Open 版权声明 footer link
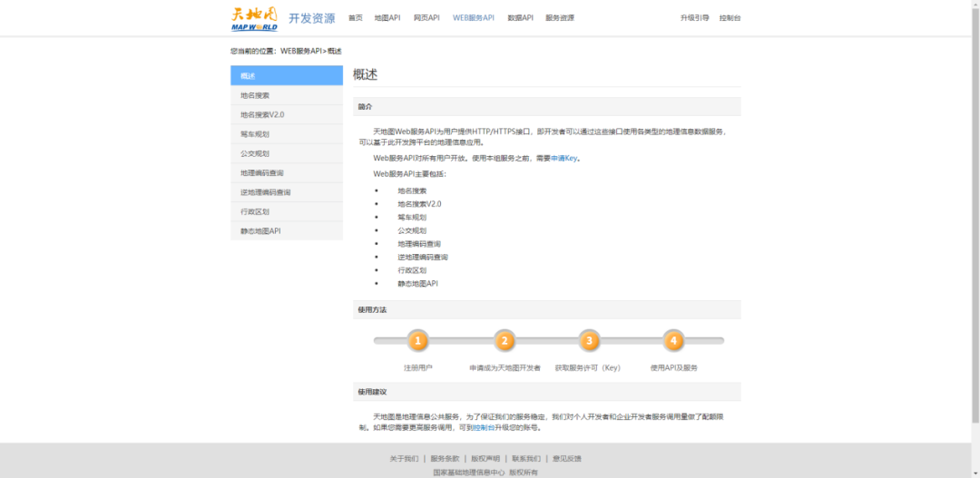Viewport: 980px width, 478px height. coord(485,459)
